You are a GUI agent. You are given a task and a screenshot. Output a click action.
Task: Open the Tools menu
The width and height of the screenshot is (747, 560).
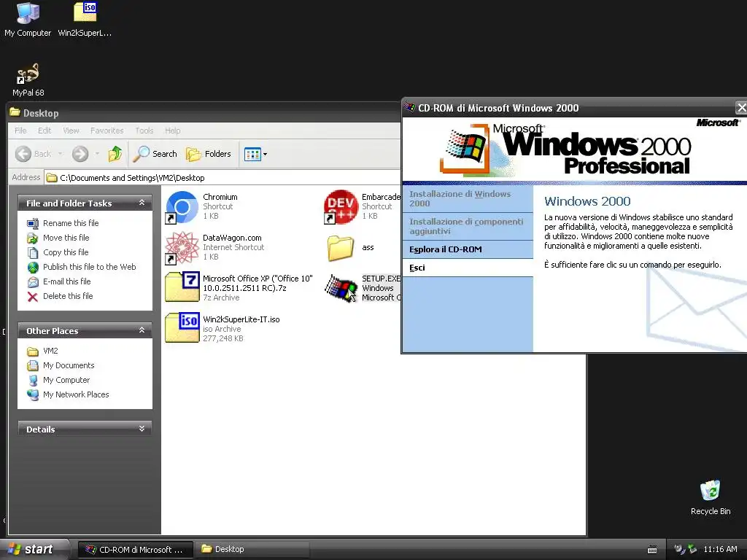(144, 131)
